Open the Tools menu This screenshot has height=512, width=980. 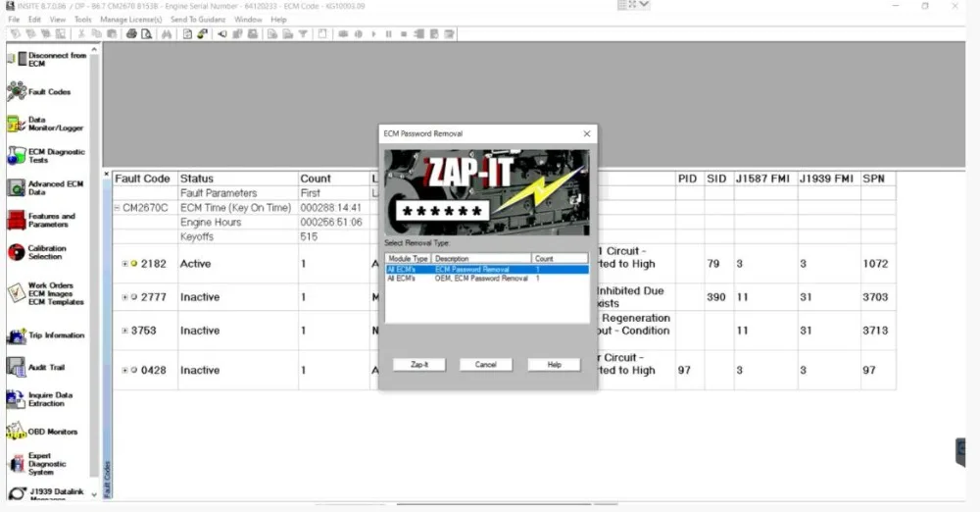pyautogui.click(x=82, y=20)
